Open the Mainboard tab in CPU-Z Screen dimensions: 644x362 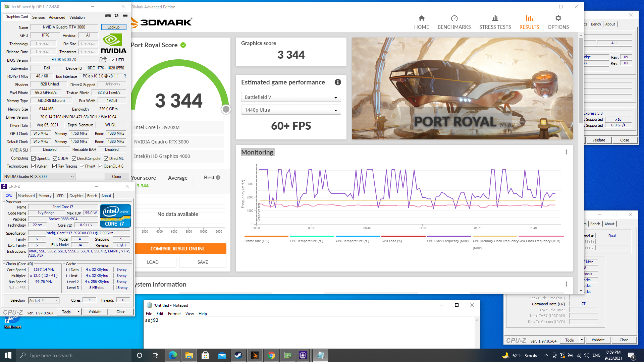coord(26,196)
